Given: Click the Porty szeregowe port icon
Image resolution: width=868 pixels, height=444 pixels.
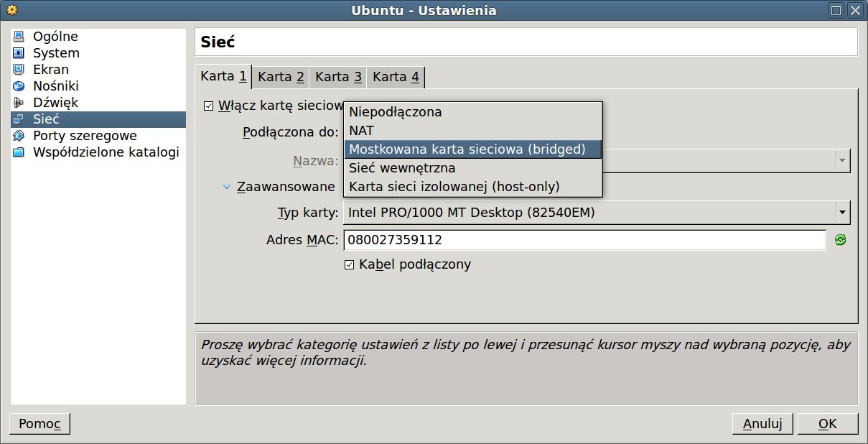Looking at the screenshot, I should 19,136.
